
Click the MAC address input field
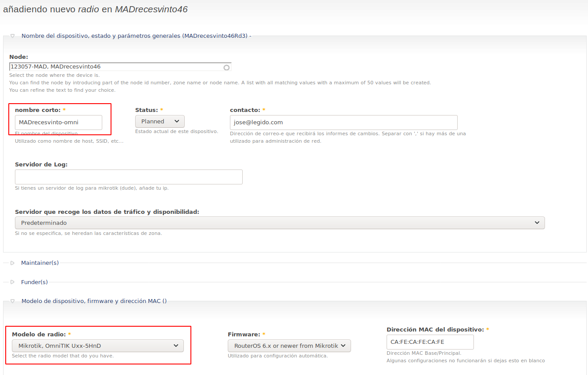tap(430, 342)
